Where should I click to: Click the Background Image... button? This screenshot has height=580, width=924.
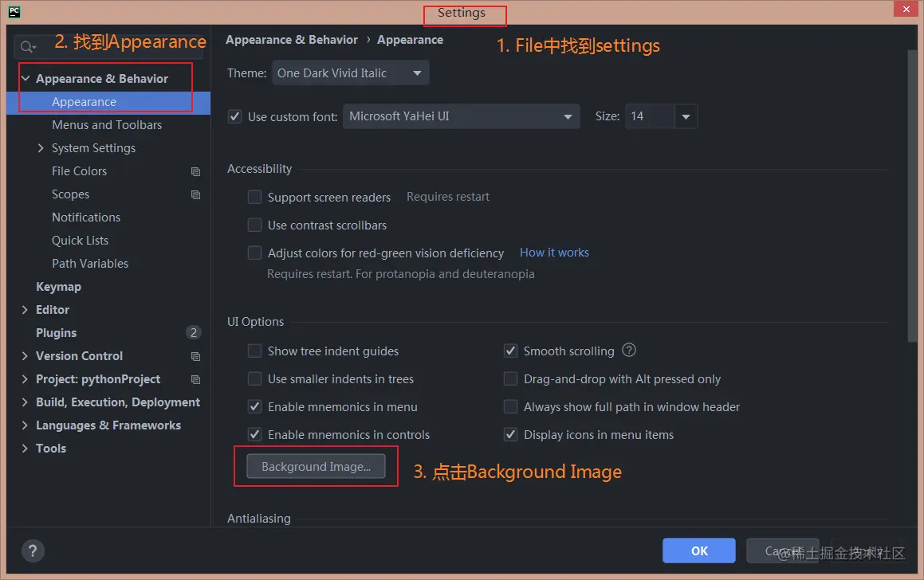click(316, 466)
